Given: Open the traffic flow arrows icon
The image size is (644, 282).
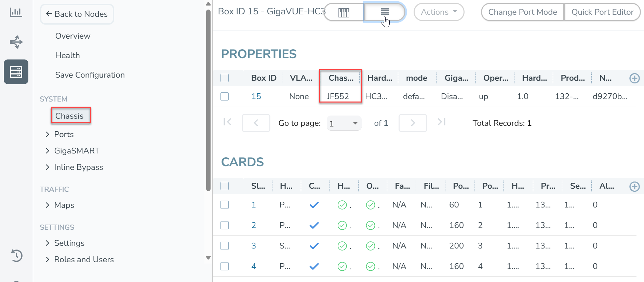Looking at the screenshot, I should pos(16,42).
